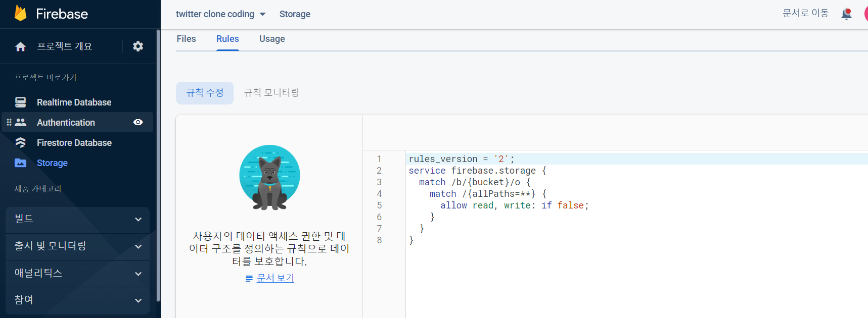
Task: Switch to the Usage tab
Action: pyautogui.click(x=272, y=39)
